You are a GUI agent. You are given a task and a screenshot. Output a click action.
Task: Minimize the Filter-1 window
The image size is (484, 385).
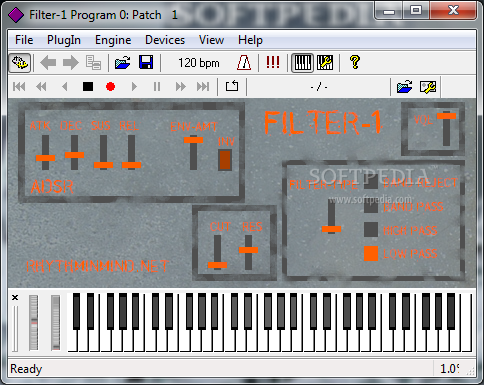tap(388, 11)
